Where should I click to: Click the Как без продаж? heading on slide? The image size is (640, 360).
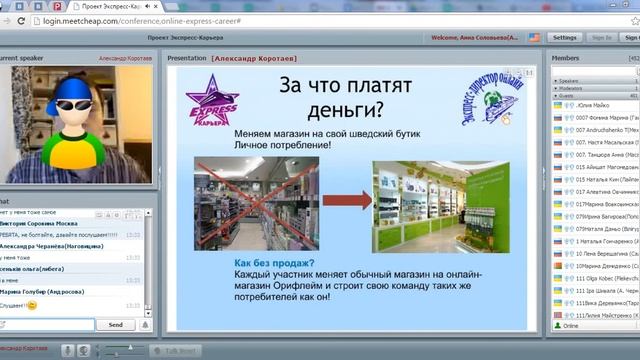(x=274, y=263)
